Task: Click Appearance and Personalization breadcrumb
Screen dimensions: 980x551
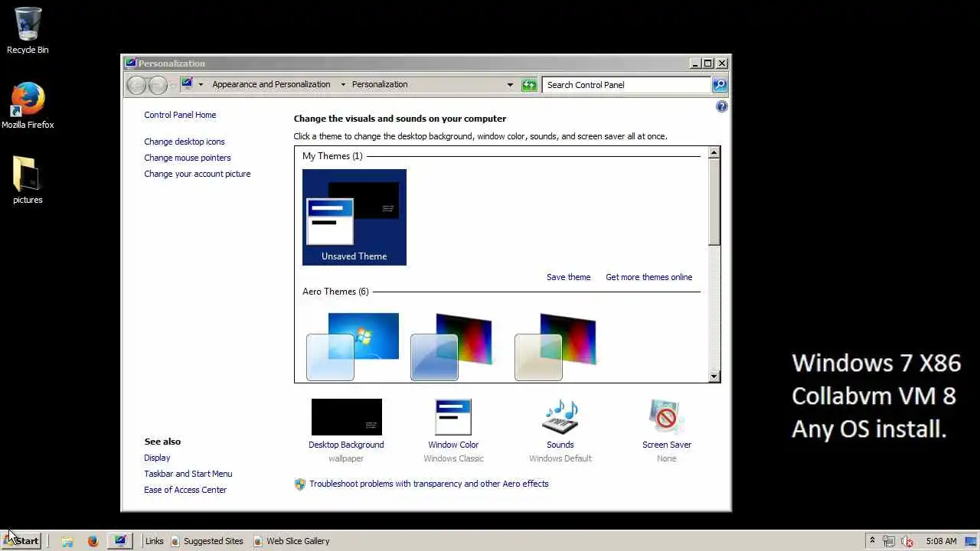Action: [x=271, y=84]
